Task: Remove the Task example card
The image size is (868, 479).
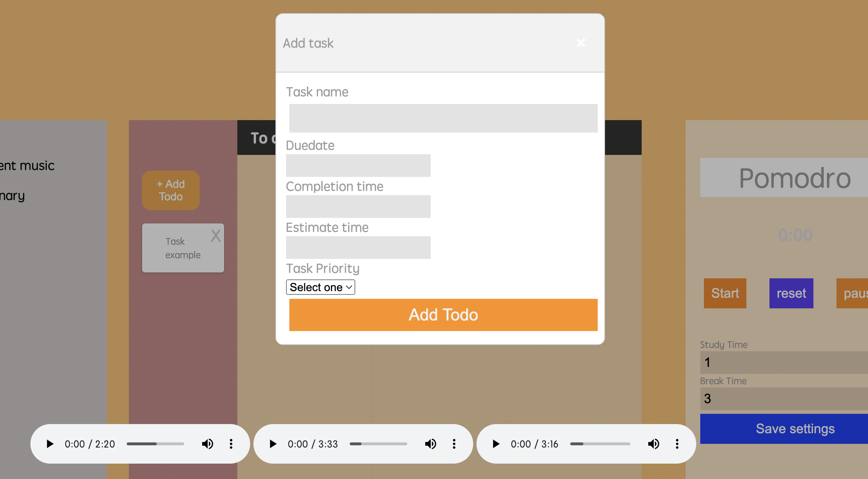Action: tap(216, 236)
